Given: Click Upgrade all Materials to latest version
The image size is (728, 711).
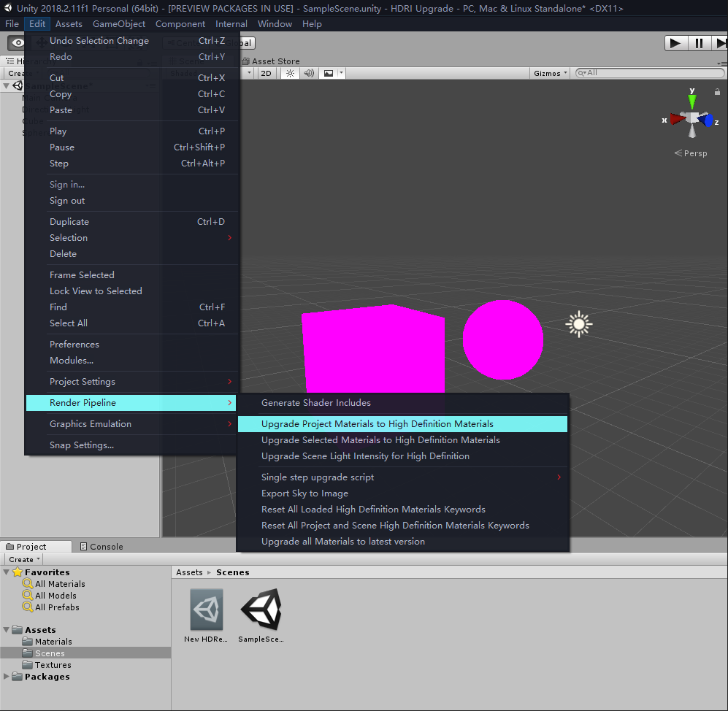Looking at the screenshot, I should (402, 542).
